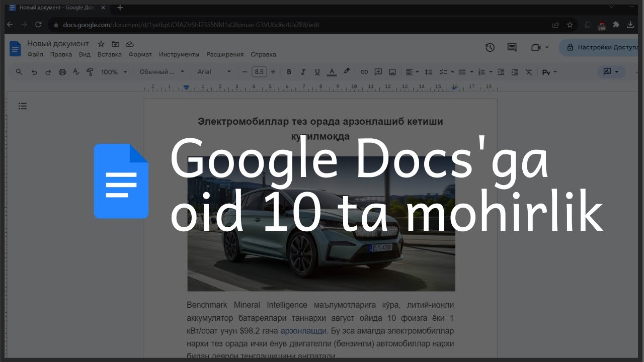Click the add comment icon in toolbar
This screenshot has width=644, height=362.
click(x=378, y=72)
